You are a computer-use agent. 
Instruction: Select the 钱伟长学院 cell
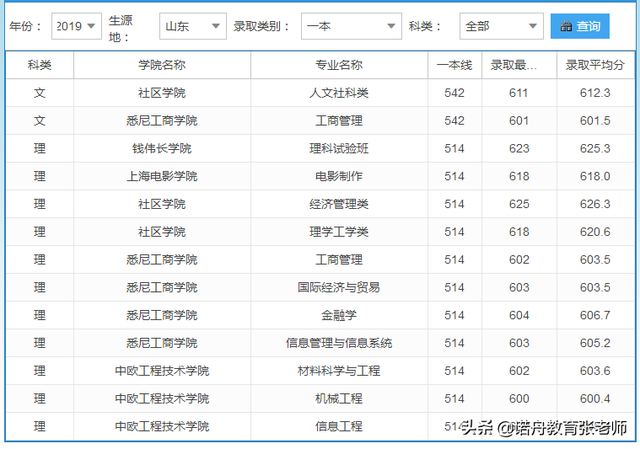162,149
